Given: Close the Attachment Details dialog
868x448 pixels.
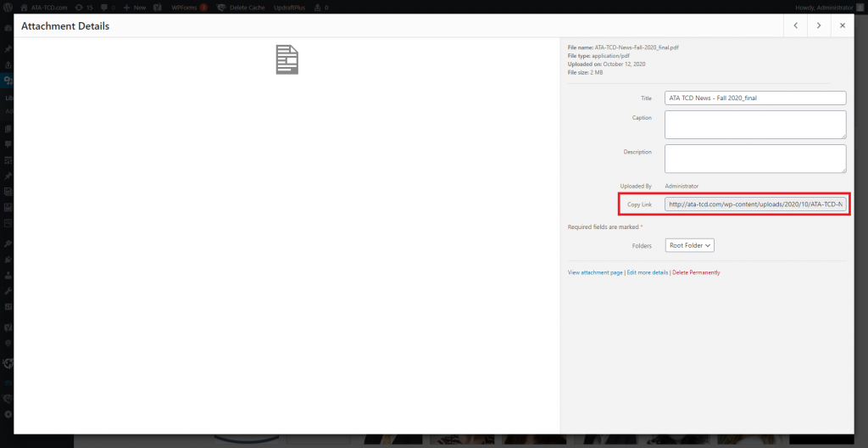Looking at the screenshot, I should (843, 26).
